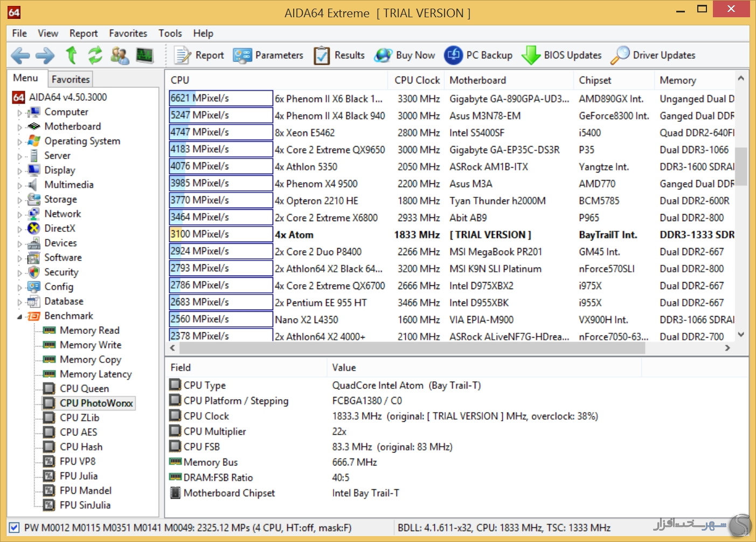Sort by the Chipset column header
Viewport: 756px width, 542px height.
click(x=614, y=80)
